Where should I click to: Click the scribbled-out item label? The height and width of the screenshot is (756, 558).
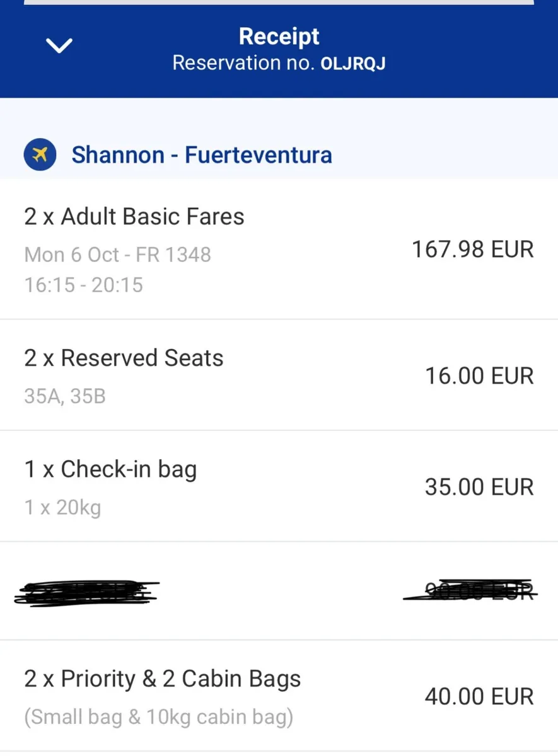[x=86, y=593]
